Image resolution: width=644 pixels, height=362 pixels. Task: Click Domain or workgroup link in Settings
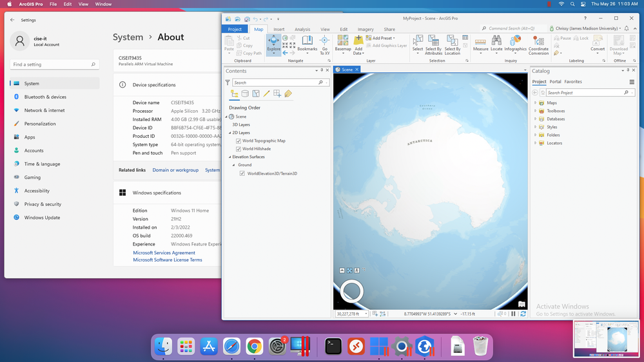[x=175, y=170]
